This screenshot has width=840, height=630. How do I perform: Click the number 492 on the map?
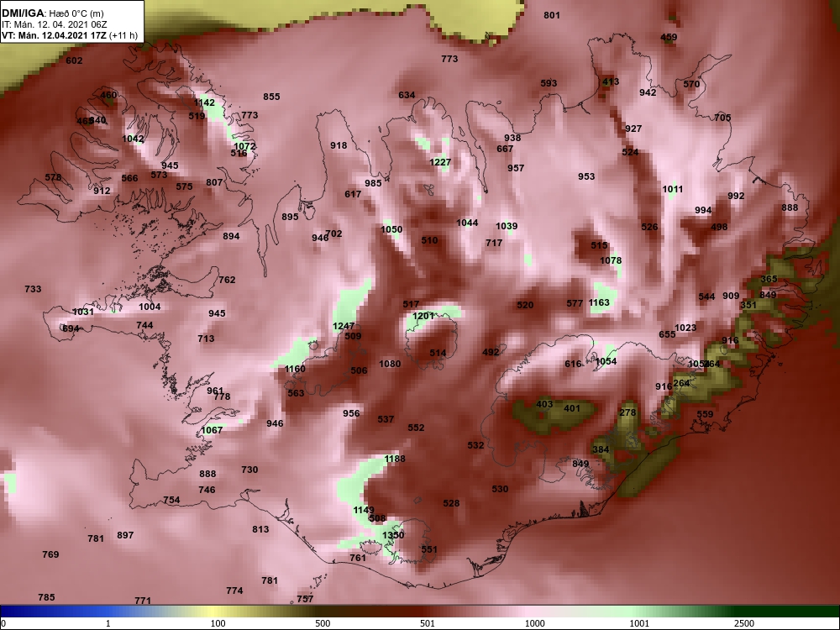coord(491,353)
